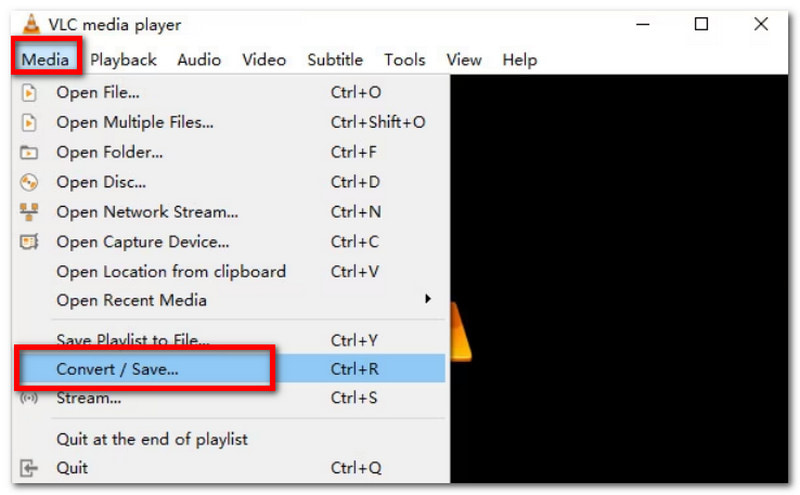Select Quit from the Media menu
Viewport: 800px width, 495px height.
click(x=231, y=468)
